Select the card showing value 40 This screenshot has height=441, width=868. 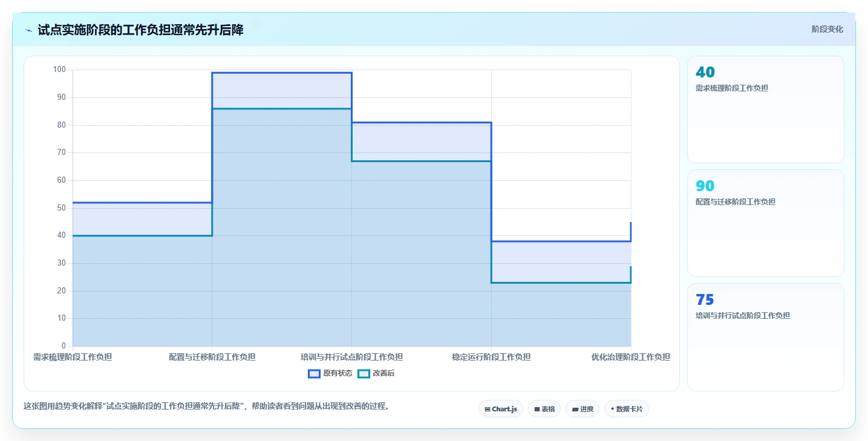coord(765,109)
